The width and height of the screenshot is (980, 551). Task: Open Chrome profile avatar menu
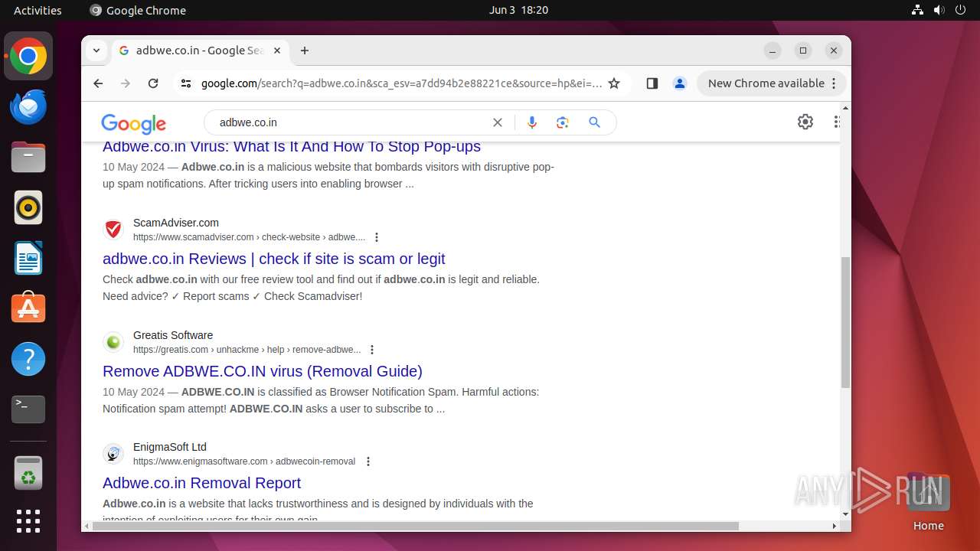[679, 83]
